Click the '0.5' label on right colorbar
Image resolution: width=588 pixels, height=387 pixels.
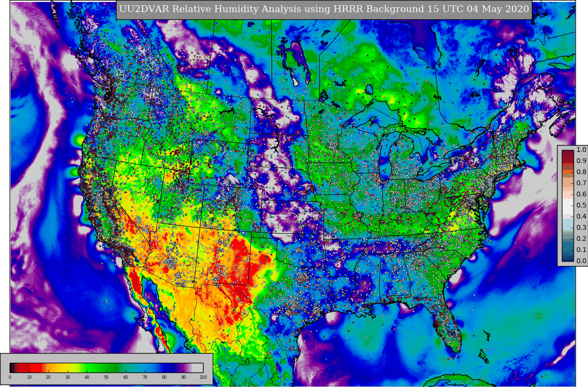(x=581, y=206)
